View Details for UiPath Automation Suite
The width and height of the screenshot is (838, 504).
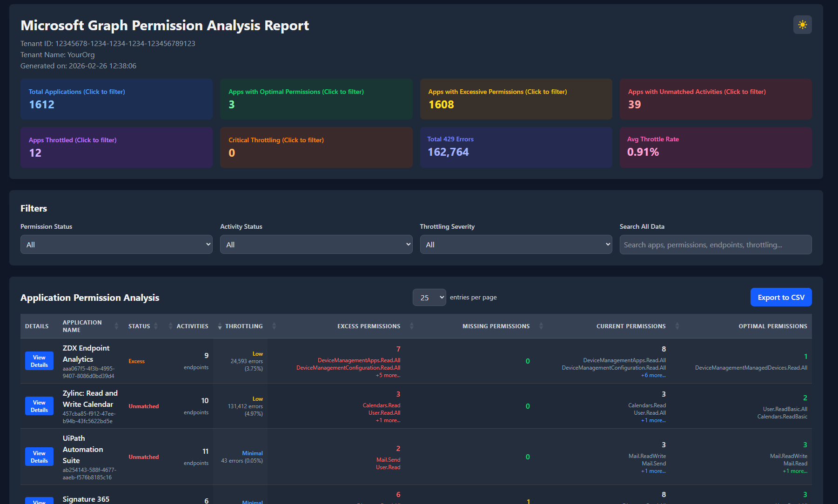tap(39, 457)
